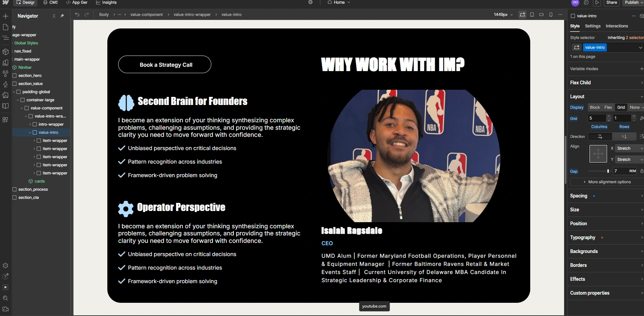Viewport: 644px width, 316px height.
Task: Click Book a Strategy Call button
Action: pos(165,64)
